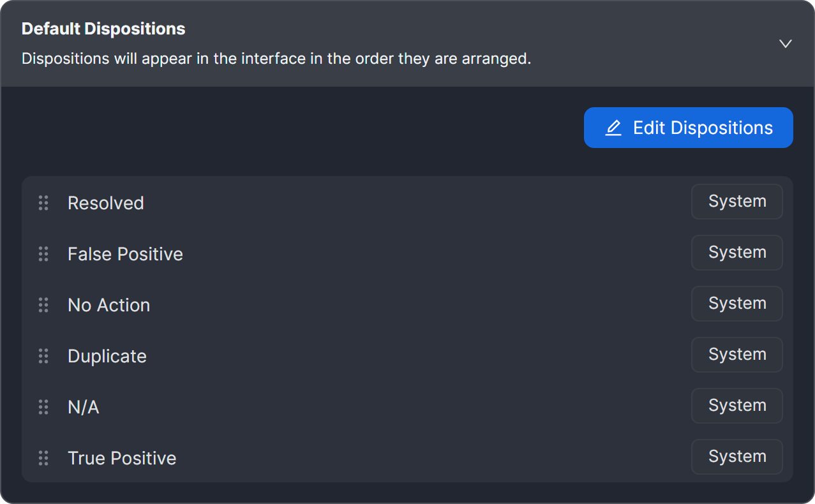Screen dimensions: 815x504
Task: Click the drag handle beside N/A
Action: (43, 406)
